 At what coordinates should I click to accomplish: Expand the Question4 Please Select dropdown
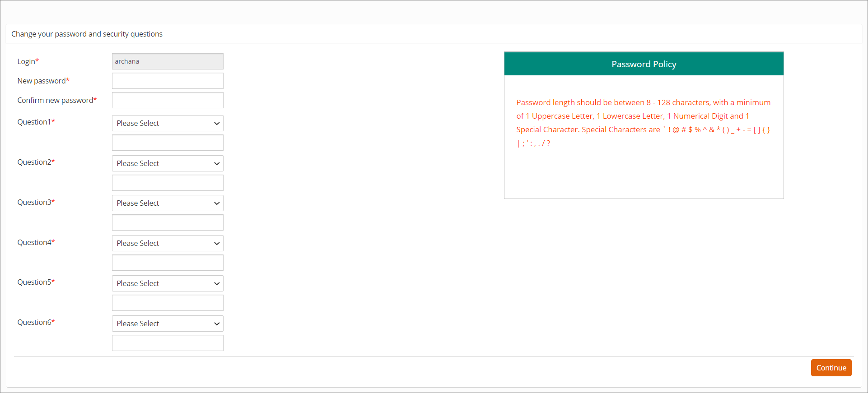(x=168, y=243)
